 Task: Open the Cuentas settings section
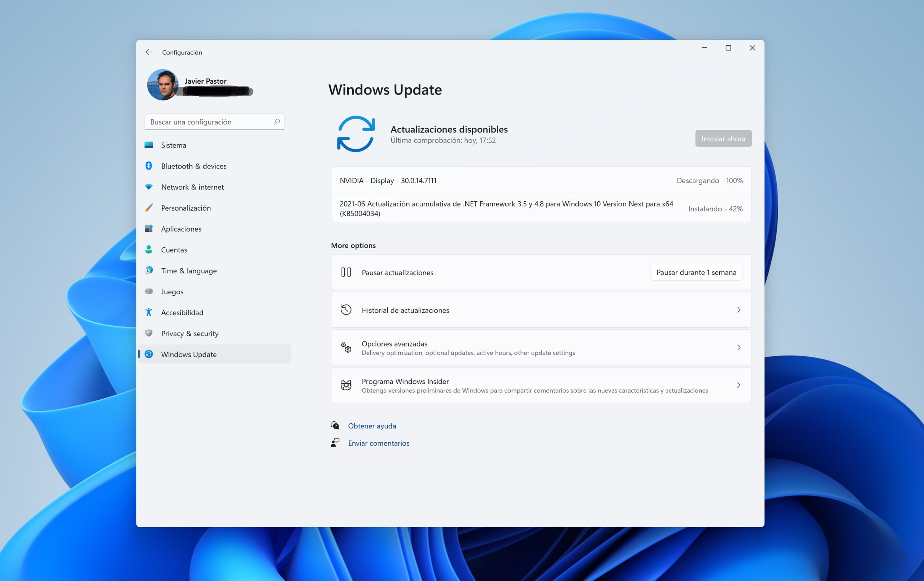point(174,250)
